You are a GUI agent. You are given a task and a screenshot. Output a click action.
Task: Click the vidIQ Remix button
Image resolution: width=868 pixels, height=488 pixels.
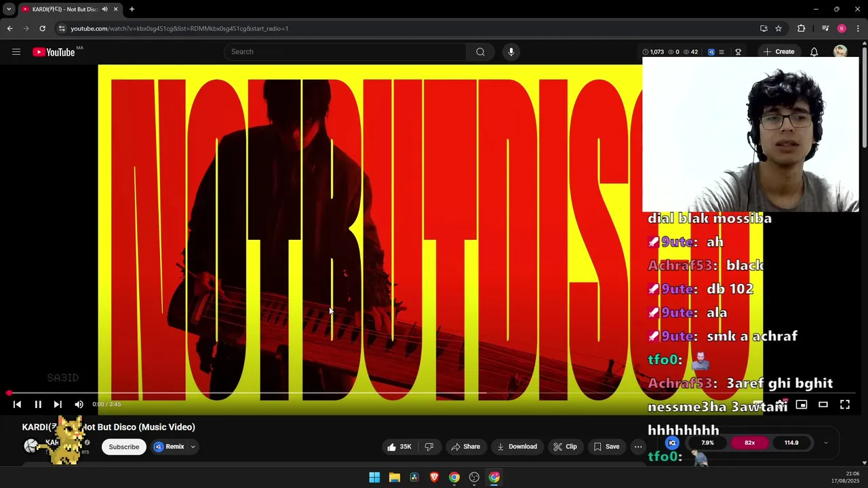coord(169,447)
